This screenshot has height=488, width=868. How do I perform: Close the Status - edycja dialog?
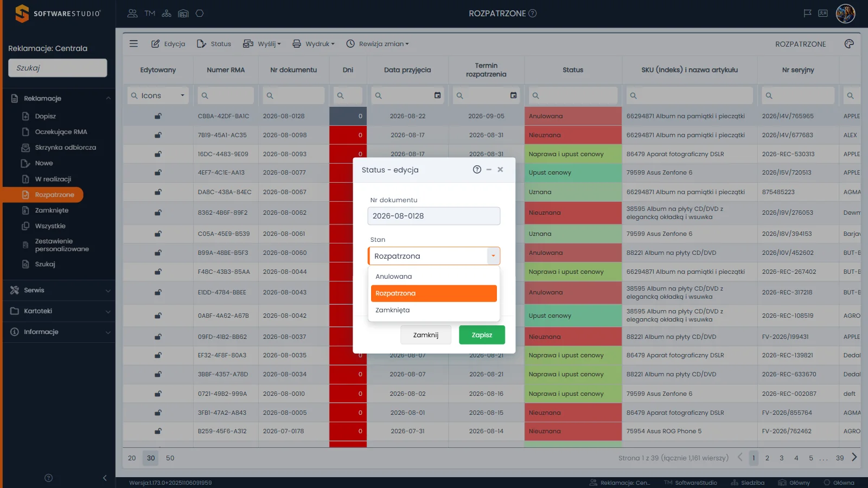click(500, 170)
